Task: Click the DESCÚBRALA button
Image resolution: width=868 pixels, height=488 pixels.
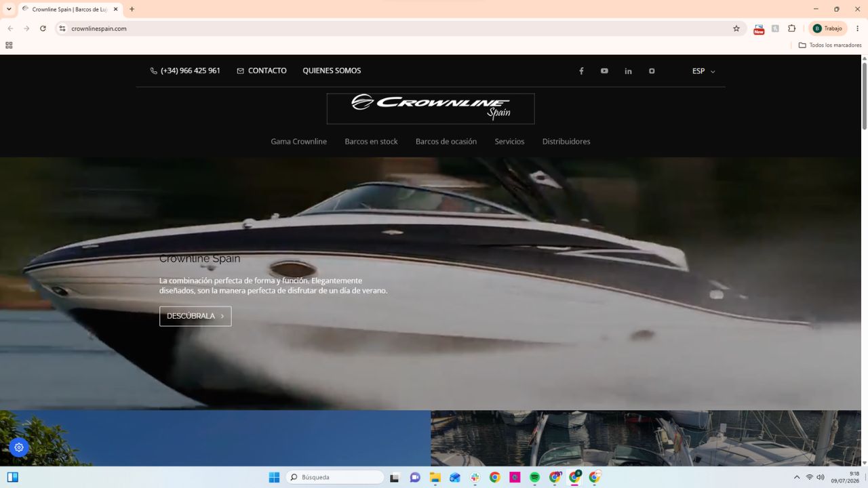Action: pyautogui.click(x=195, y=316)
